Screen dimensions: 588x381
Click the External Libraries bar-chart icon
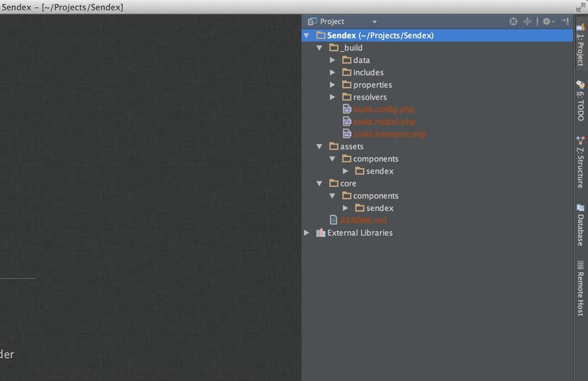tap(320, 233)
